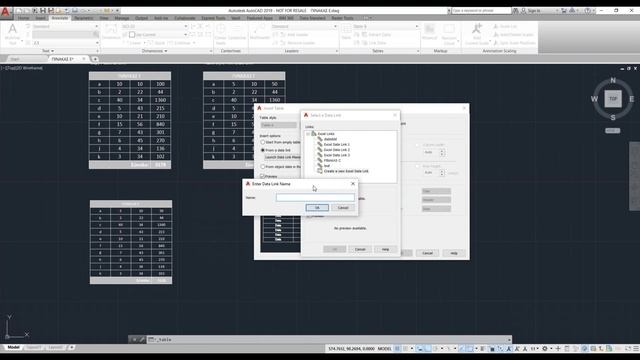The height and width of the screenshot is (360, 640).
Task: Click the TOP face of ViewCube
Action: (x=613, y=99)
